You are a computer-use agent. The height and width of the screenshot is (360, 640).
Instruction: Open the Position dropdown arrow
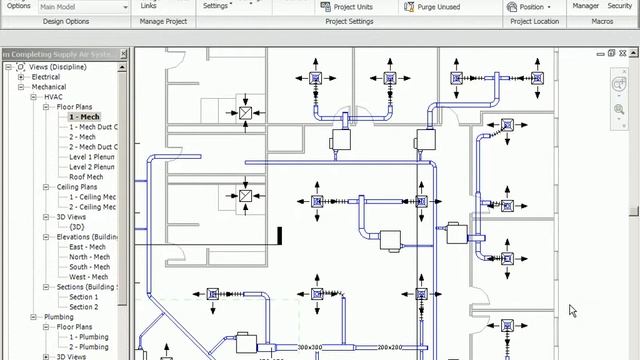coord(549,7)
